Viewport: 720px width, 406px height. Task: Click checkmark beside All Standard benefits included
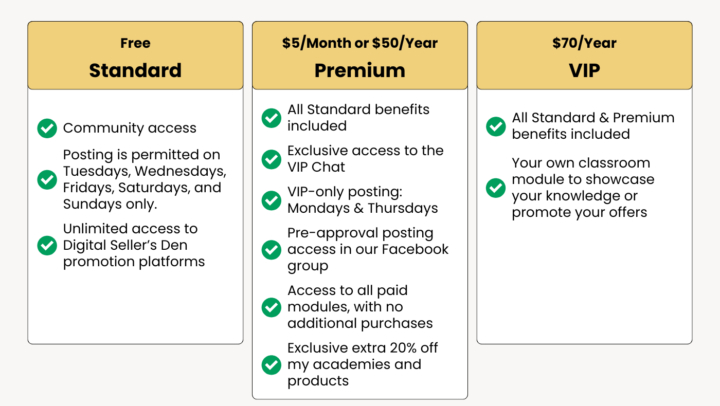click(x=271, y=118)
